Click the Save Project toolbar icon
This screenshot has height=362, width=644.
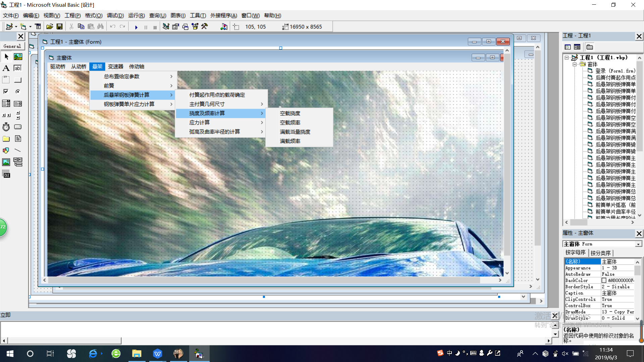point(59,27)
